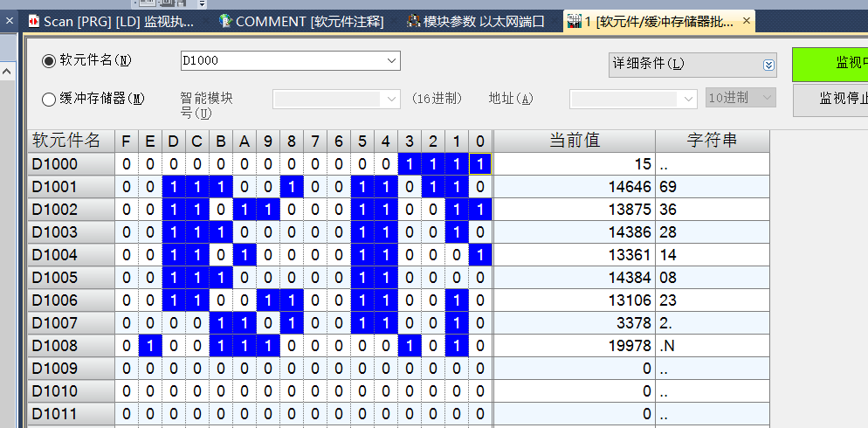Expand the 智能模块号 dropdown
868x428 pixels.
click(391, 99)
